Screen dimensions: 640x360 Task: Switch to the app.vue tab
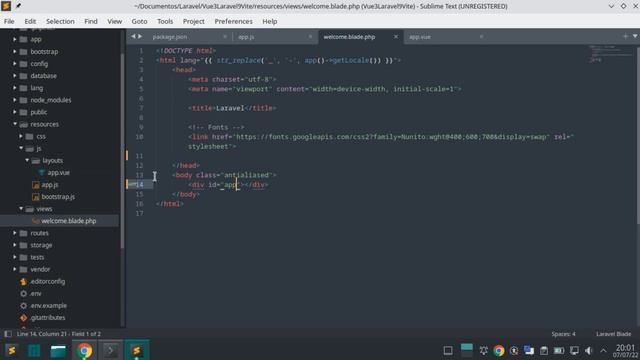pyautogui.click(x=420, y=37)
